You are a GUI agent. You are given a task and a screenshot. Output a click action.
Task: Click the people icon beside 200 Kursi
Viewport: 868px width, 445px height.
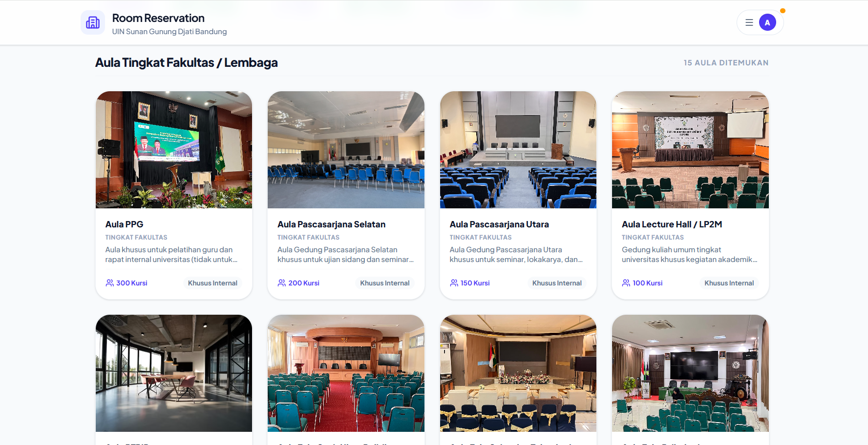coord(282,283)
